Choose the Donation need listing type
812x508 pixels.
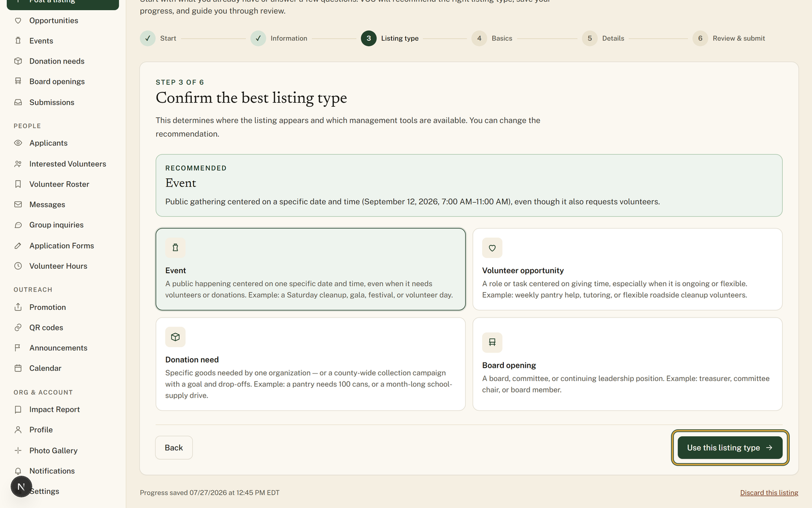click(x=311, y=364)
